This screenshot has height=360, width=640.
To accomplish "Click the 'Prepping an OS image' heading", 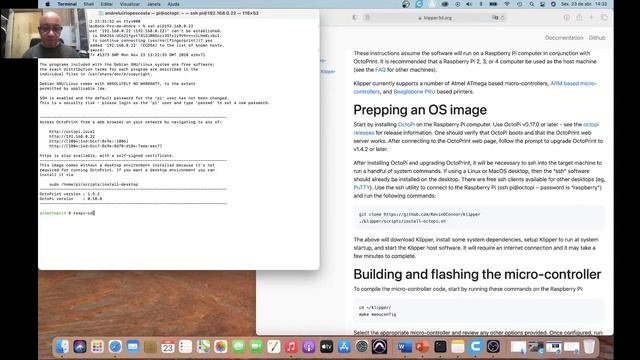I will tap(420, 110).
